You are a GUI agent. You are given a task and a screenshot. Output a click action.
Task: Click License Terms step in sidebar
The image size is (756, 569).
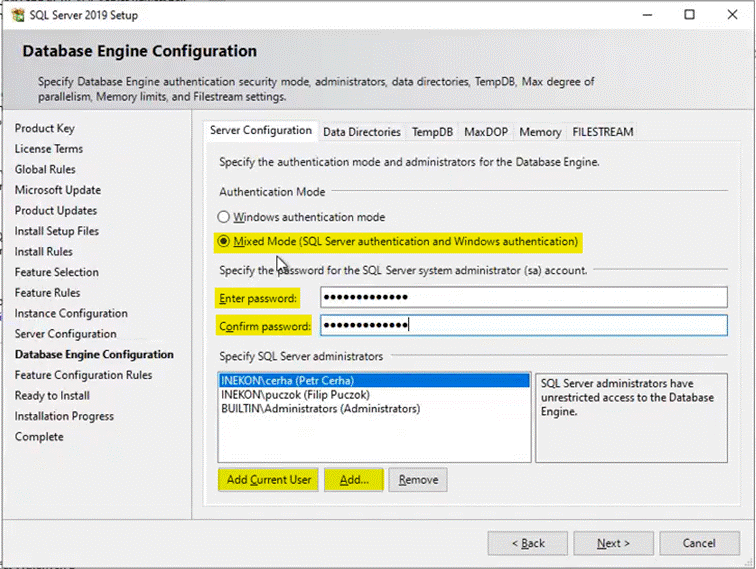click(x=49, y=149)
